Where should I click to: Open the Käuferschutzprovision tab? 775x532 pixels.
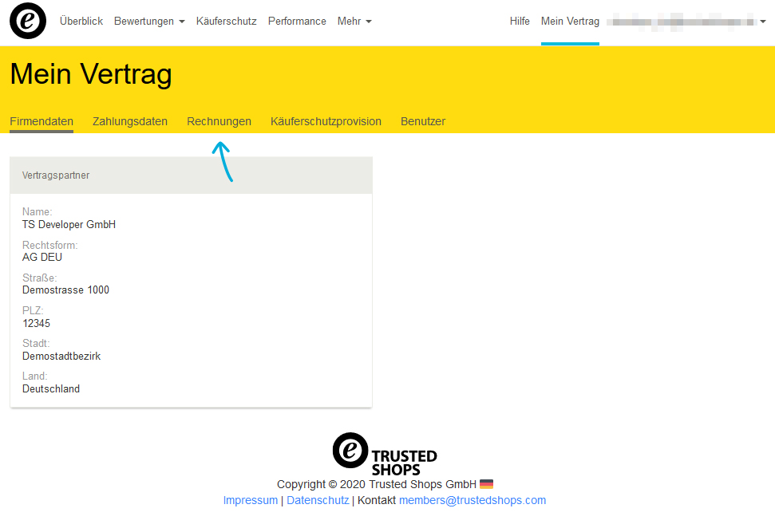(x=326, y=121)
